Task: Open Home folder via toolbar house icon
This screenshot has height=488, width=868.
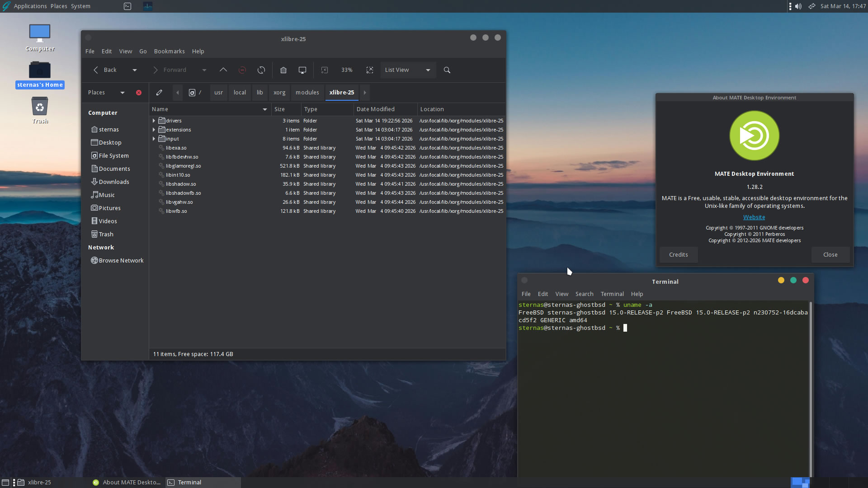Action: (283, 70)
